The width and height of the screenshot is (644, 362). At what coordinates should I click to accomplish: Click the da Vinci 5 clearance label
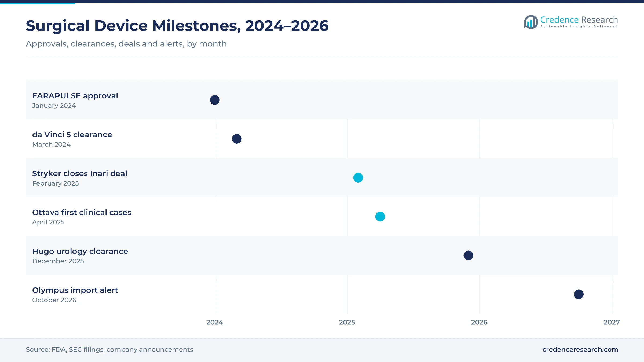pyautogui.click(x=72, y=135)
